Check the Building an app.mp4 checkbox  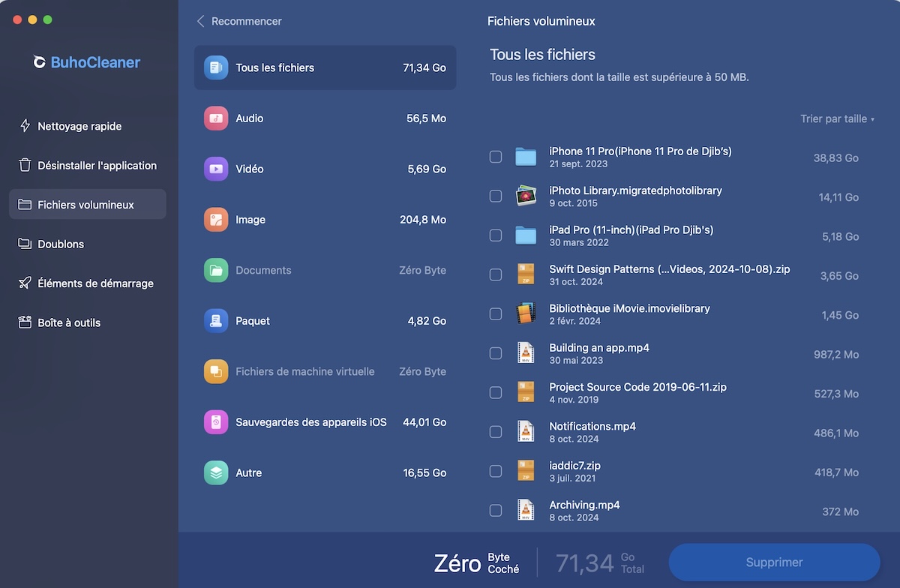(496, 353)
